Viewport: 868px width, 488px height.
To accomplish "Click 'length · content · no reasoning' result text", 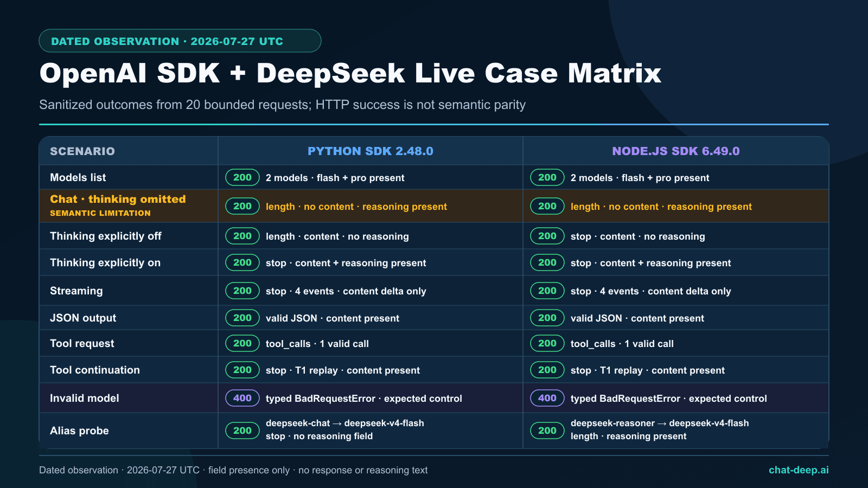I will point(337,236).
